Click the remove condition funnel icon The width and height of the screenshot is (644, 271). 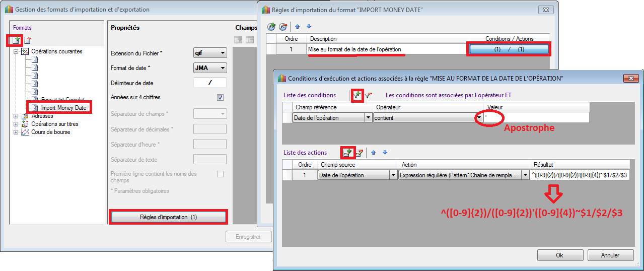pyautogui.click(x=369, y=95)
